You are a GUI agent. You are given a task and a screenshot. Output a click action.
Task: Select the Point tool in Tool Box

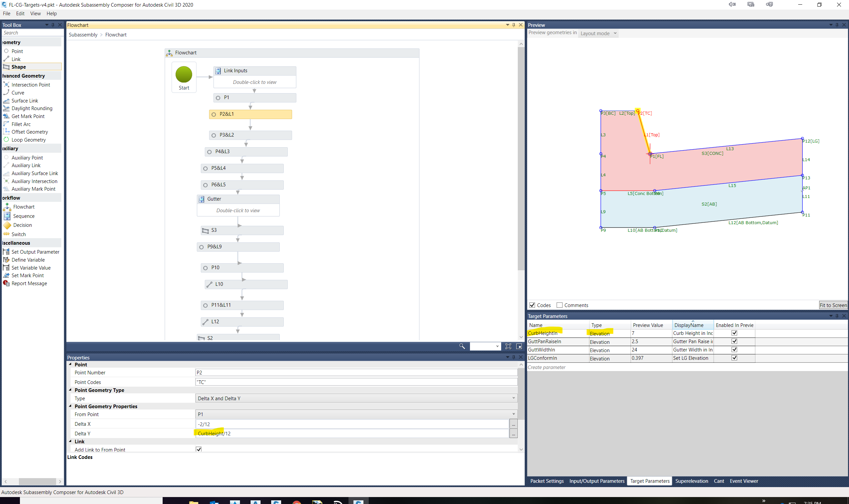coord(17,51)
